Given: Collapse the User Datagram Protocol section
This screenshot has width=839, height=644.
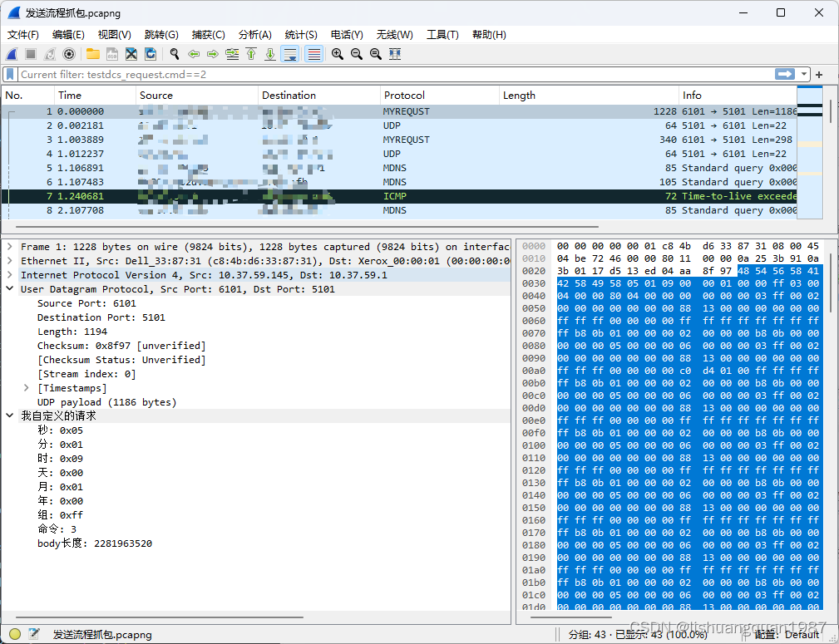Looking at the screenshot, I should click(x=10, y=289).
